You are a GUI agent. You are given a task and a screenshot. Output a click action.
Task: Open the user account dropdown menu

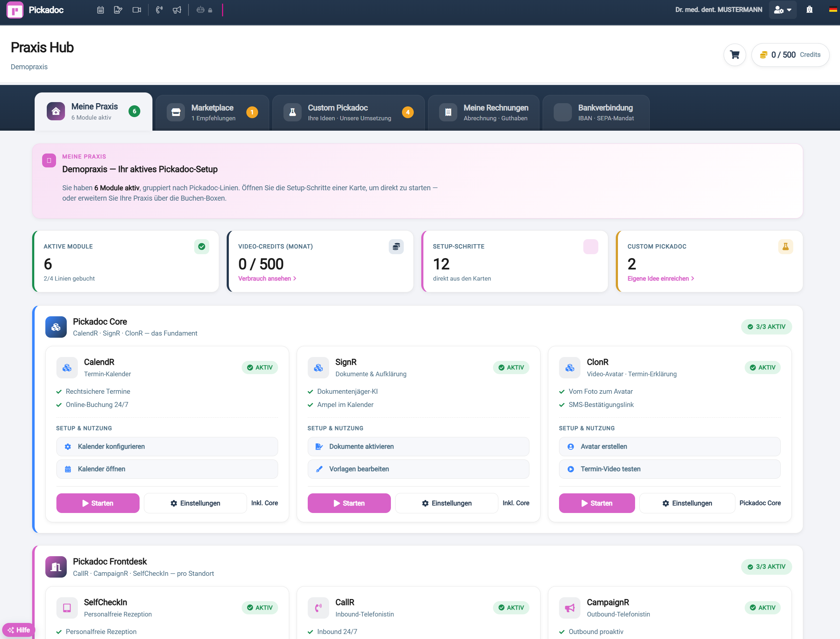tap(783, 10)
